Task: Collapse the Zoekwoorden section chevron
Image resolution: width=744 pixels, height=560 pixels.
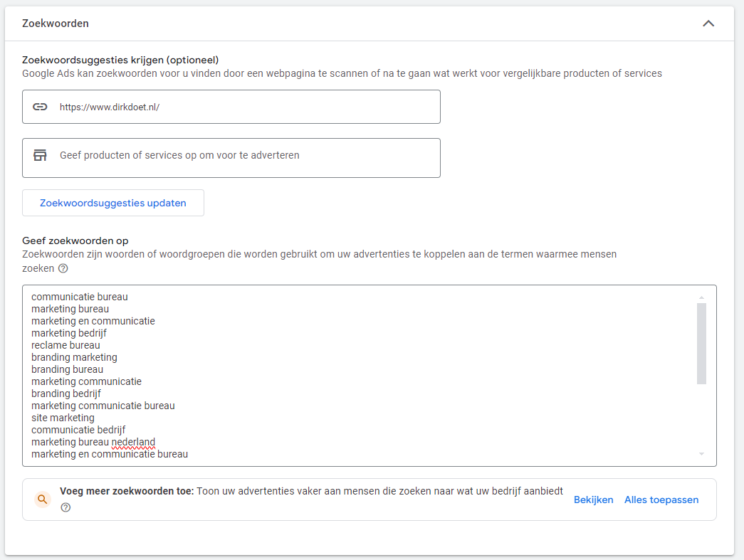Action: [708, 23]
